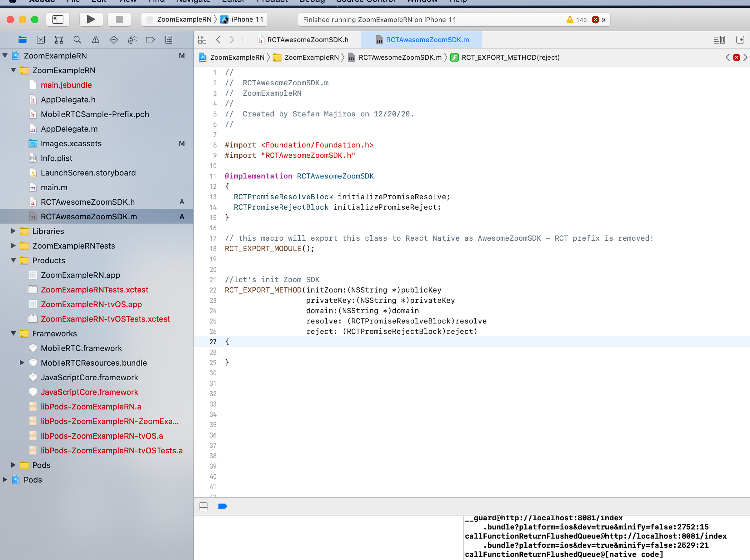Select iPhone 11 run destination

pos(247,19)
